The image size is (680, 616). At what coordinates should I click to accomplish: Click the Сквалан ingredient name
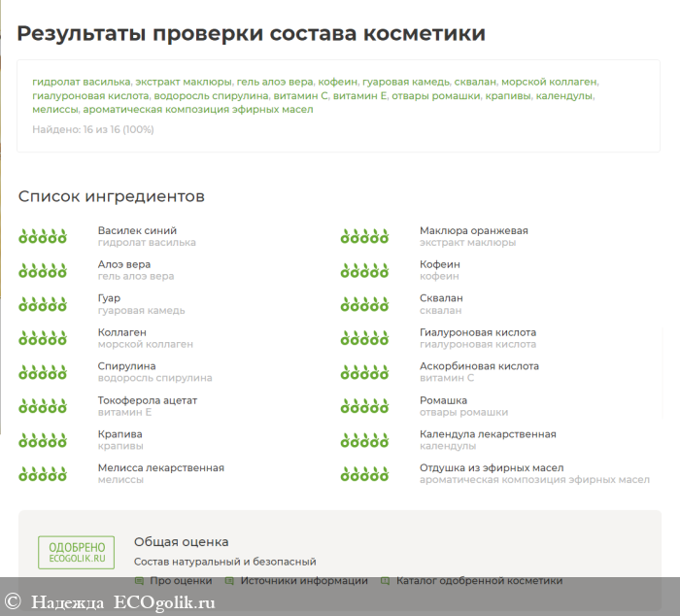coord(441,298)
